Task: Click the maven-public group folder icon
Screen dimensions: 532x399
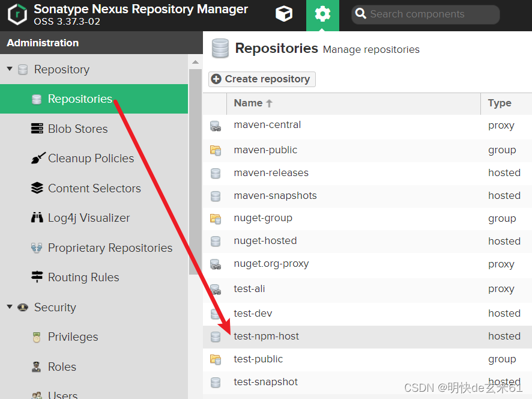Action: click(x=216, y=150)
